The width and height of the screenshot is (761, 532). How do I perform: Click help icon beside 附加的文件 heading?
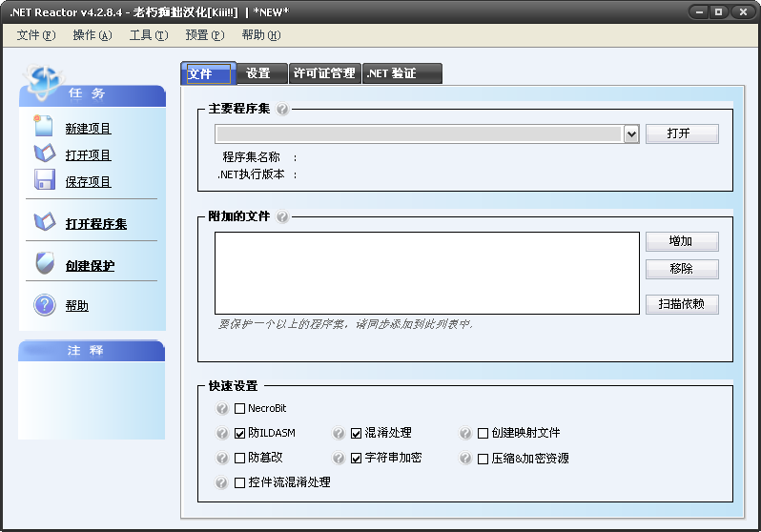tap(282, 216)
